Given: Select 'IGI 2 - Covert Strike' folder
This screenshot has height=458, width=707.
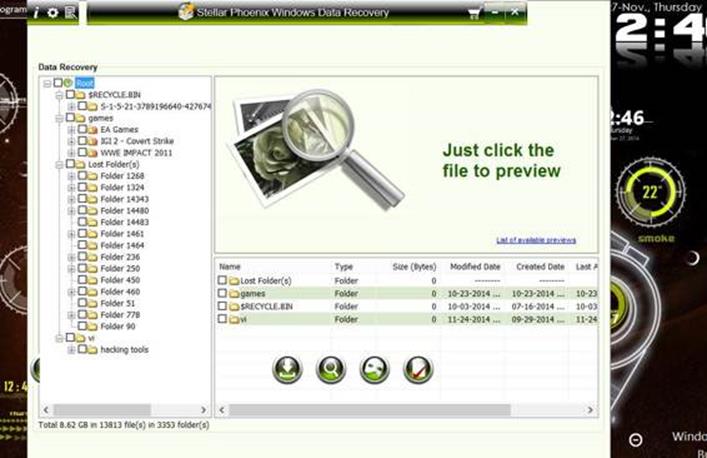Looking at the screenshot, I should (x=137, y=141).
